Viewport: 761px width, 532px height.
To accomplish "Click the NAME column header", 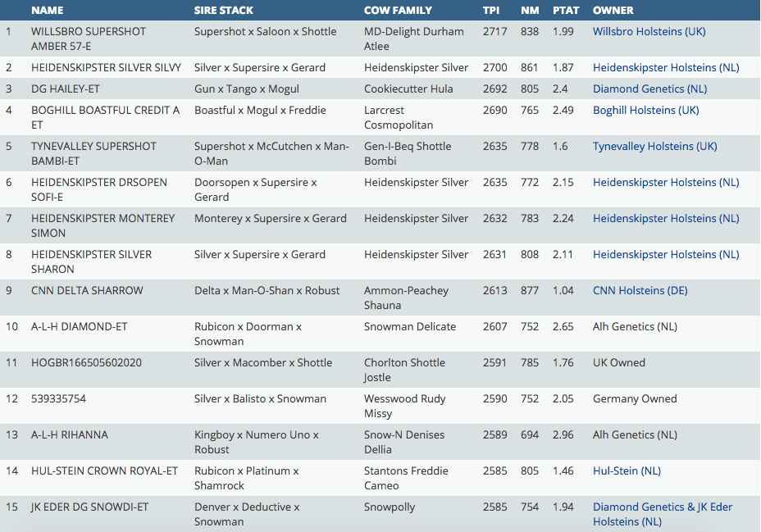I will point(47,11).
